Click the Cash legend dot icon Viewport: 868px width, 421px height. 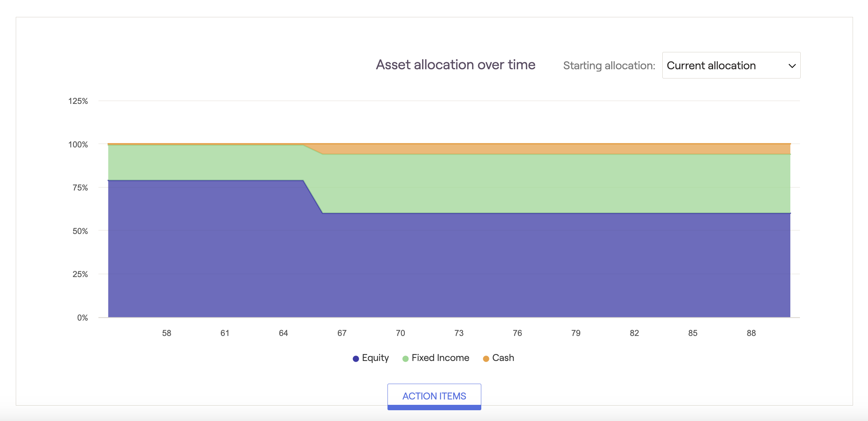(x=486, y=359)
